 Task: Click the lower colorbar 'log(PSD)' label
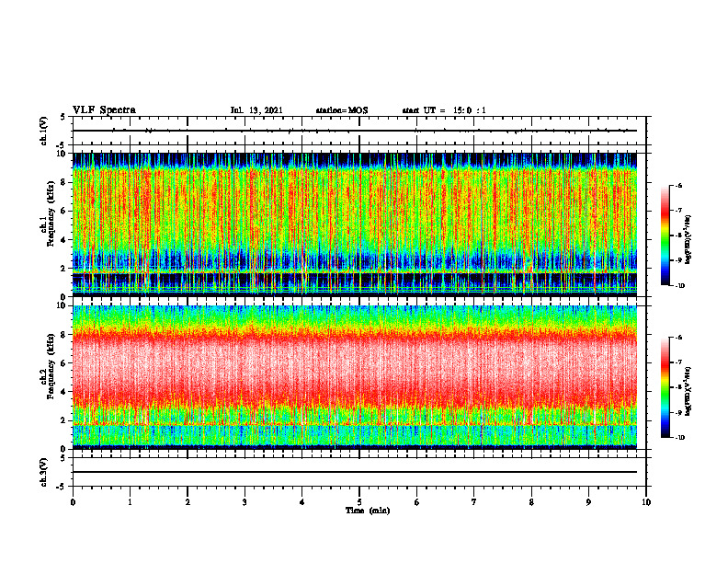688,391
